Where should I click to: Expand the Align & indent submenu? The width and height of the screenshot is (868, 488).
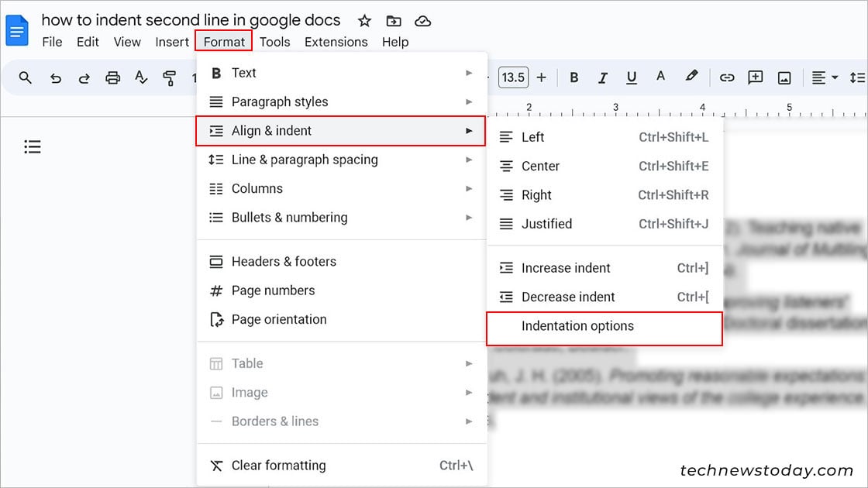tap(340, 131)
